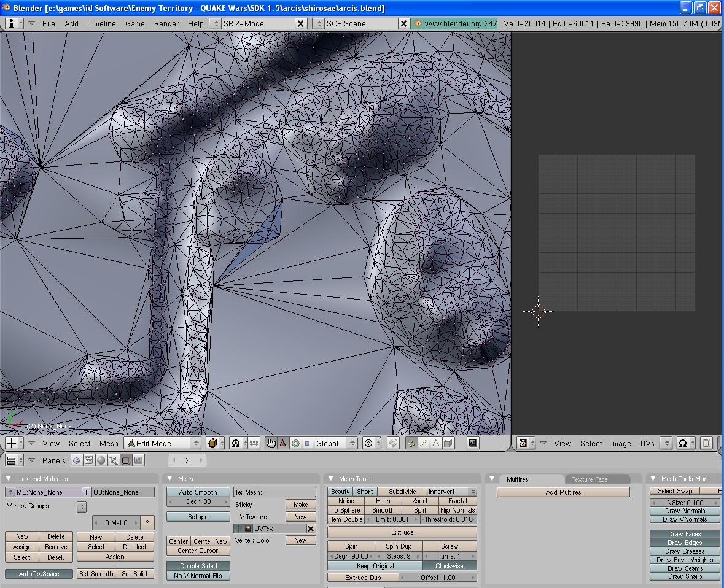Viewport: 724px width, 588px height.
Task: Open the Editing panels context icon
Action: click(125, 460)
